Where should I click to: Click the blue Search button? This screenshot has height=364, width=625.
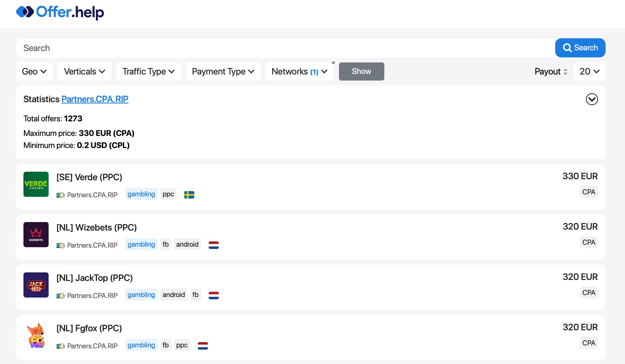[580, 48]
